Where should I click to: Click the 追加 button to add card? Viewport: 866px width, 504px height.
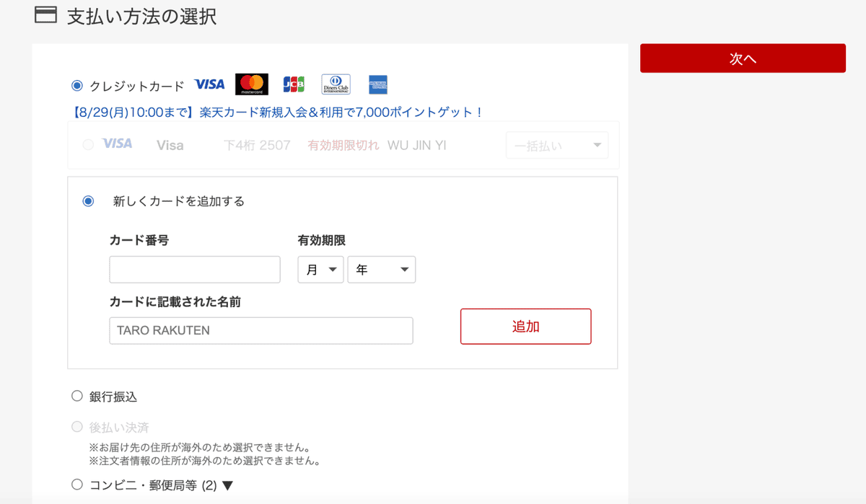(x=526, y=327)
